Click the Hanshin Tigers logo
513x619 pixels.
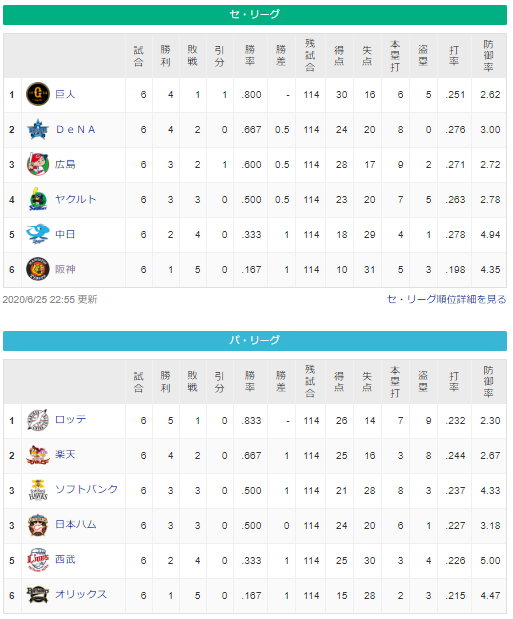pyautogui.click(x=38, y=269)
